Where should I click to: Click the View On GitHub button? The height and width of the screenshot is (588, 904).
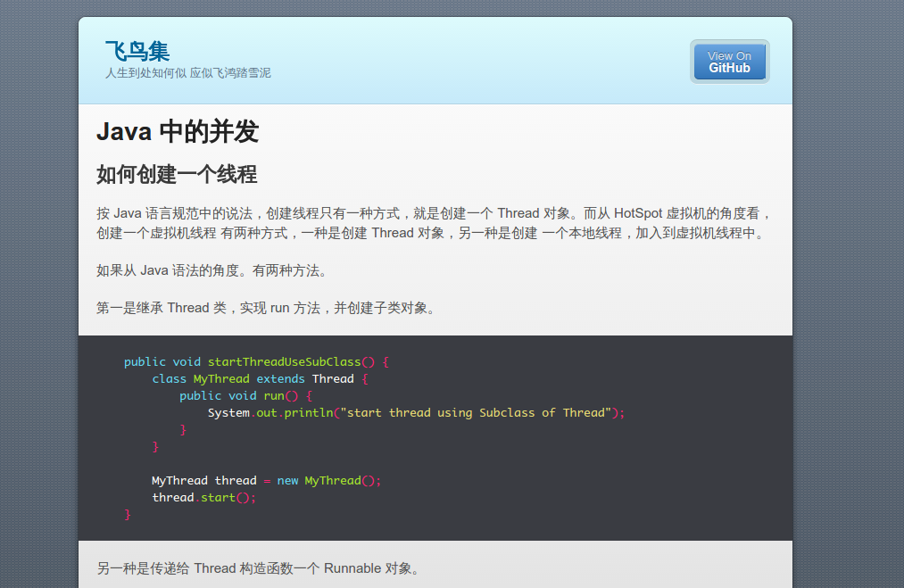pos(729,62)
